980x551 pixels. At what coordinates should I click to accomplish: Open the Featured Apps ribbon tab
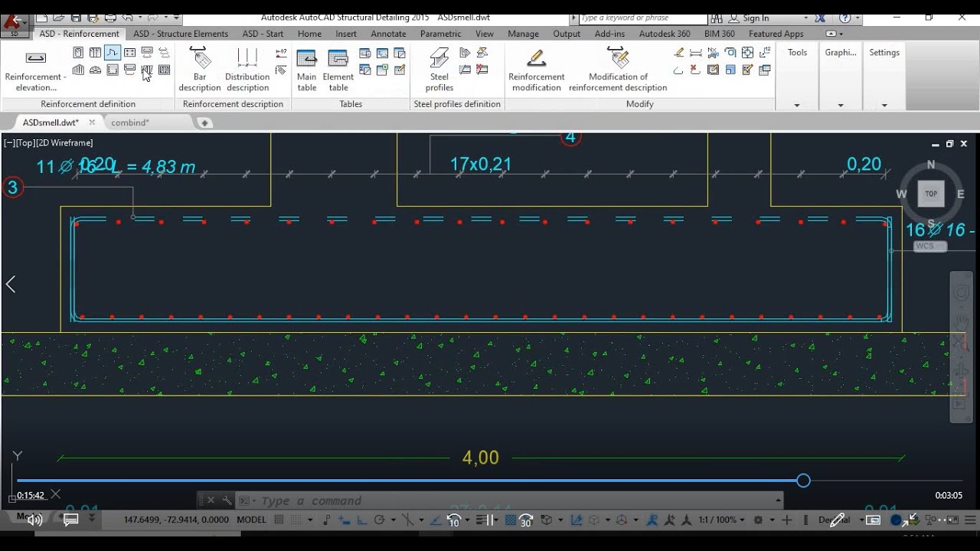click(776, 34)
